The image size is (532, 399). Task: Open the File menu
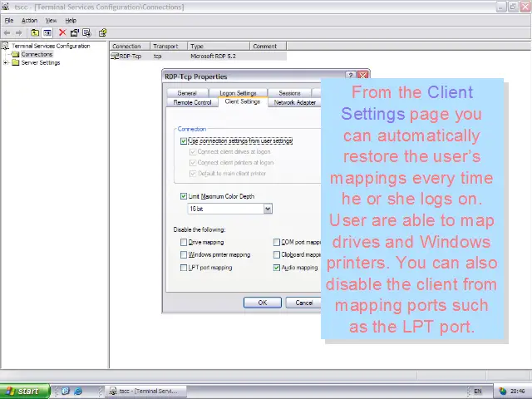click(x=9, y=20)
